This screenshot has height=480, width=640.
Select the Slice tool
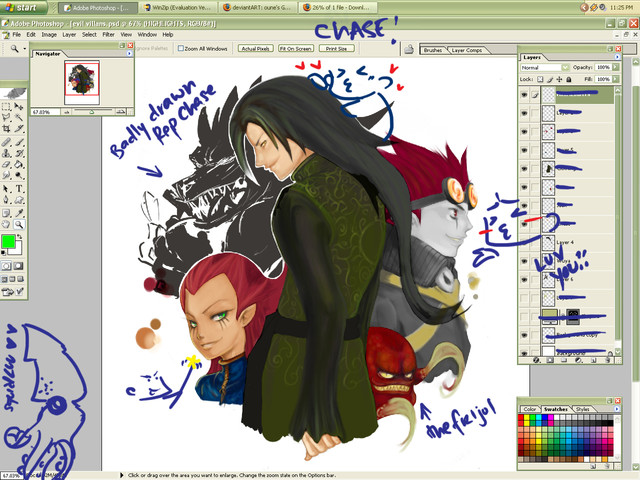tap(19, 129)
